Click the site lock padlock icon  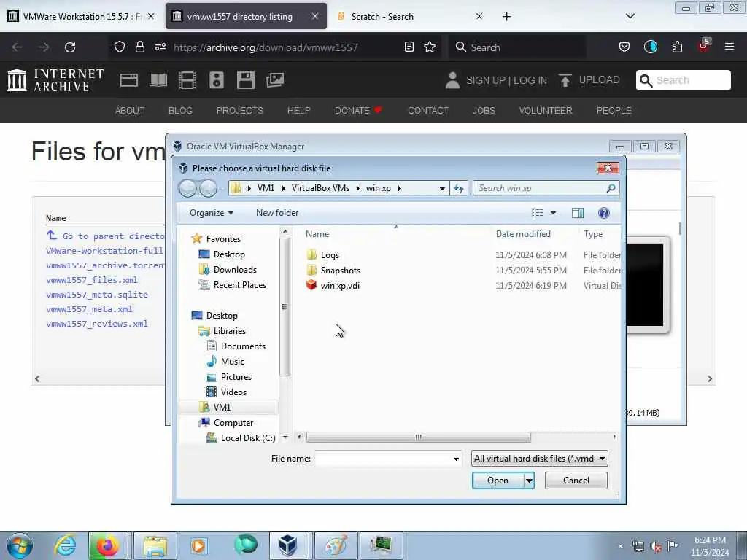(139, 47)
